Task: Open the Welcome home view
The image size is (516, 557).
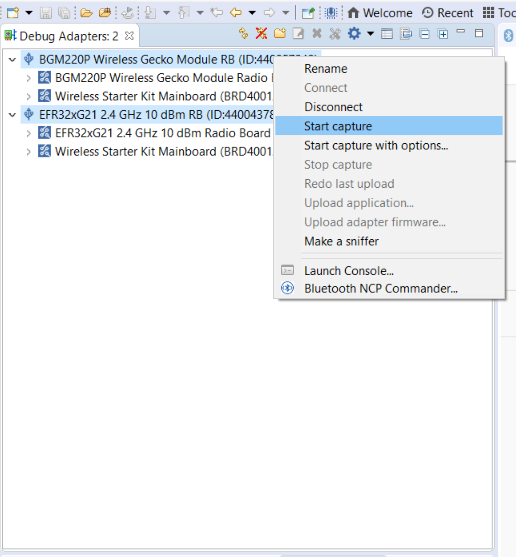Action: coord(380,13)
